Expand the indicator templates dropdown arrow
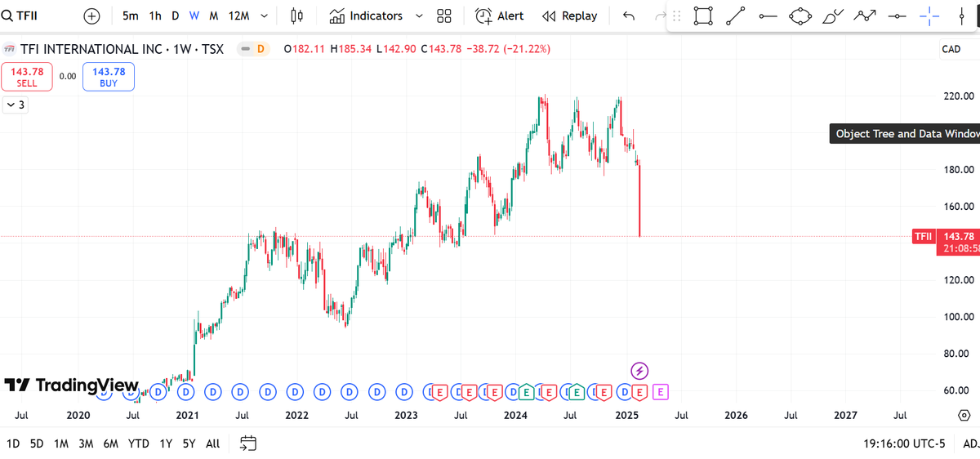The height and width of the screenshot is (459, 980). (x=420, y=16)
